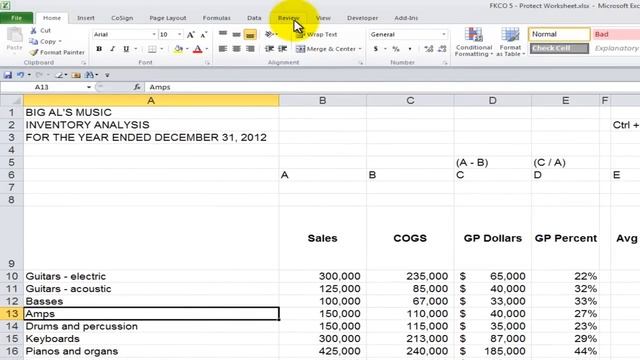This screenshot has height=360, width=640.
Task: Toggle Wrap Text
Action: click(x=317, y=35)
